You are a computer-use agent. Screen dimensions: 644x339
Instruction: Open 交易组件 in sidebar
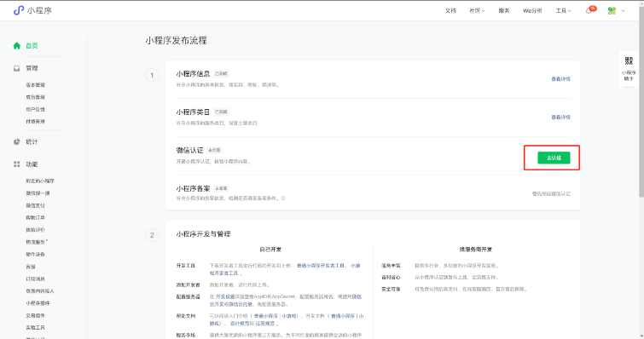35,316
